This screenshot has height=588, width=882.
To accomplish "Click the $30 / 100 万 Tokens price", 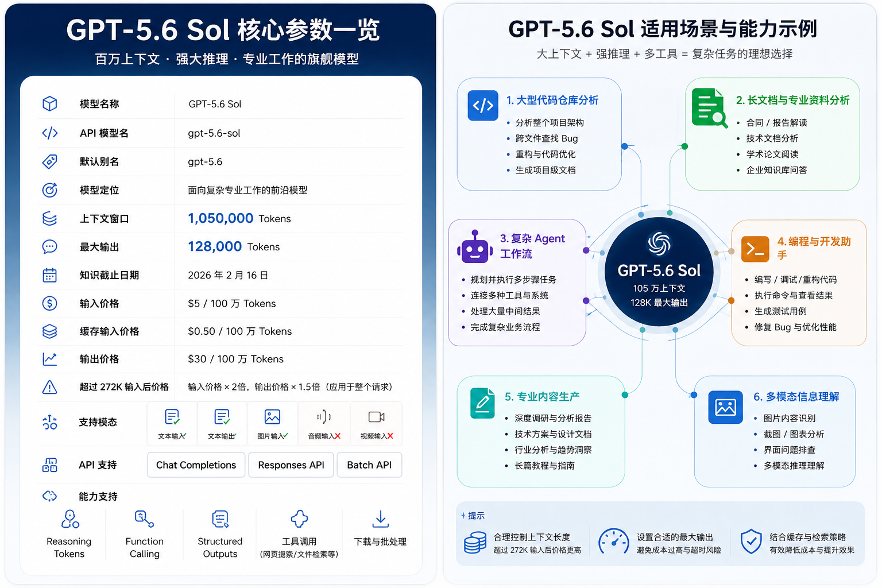I will 236,359.
